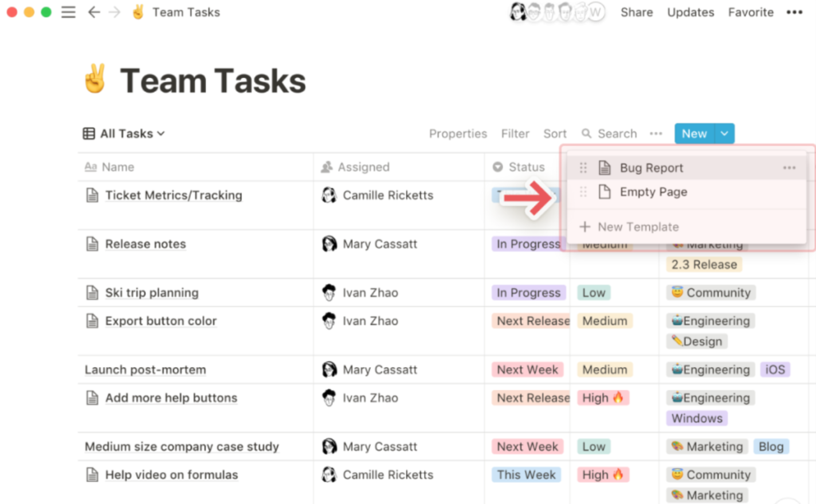Click the blue New button
The height and width of the screenshot is (504, 816).
click(x=694, y=133)
